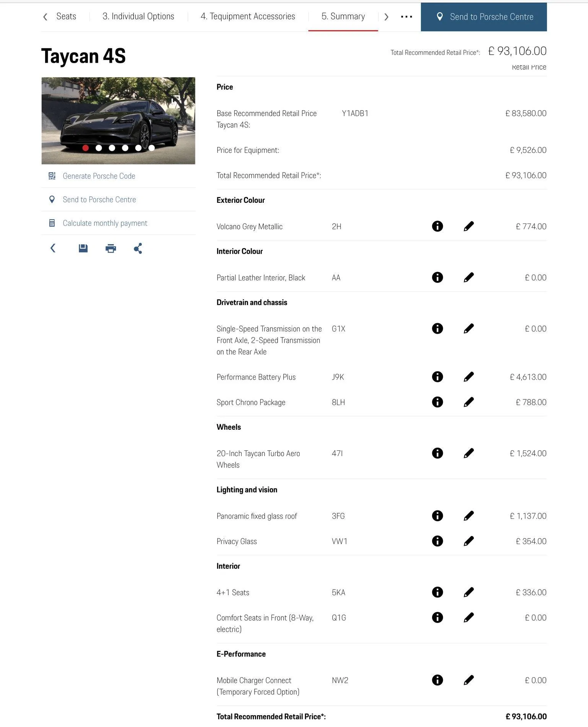Viewport: 588px width, 727px height.
Task: Edit the 20-Inch Taycan Turbo Aero Wheels
Action: click(x=469, y=453)
